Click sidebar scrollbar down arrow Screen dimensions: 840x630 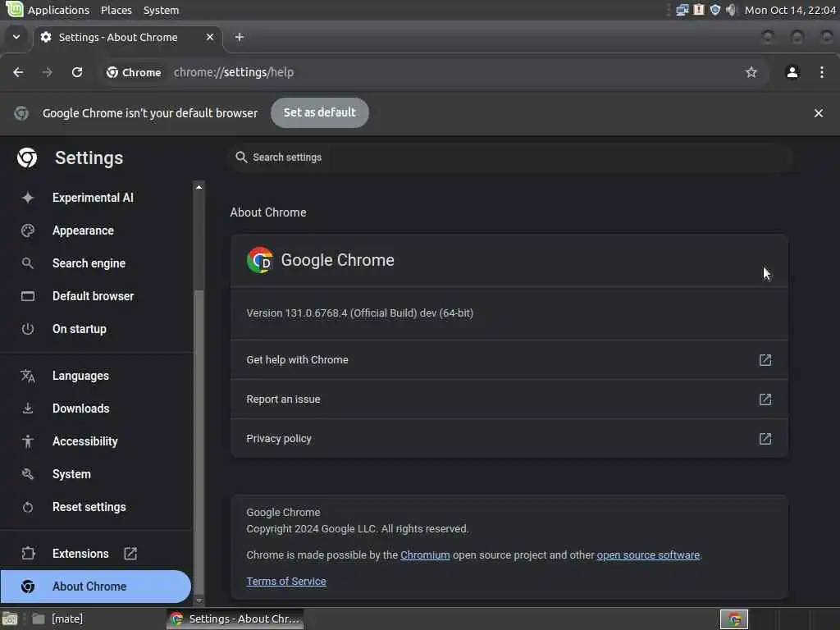pyautogui.click(x=199, y=600)
